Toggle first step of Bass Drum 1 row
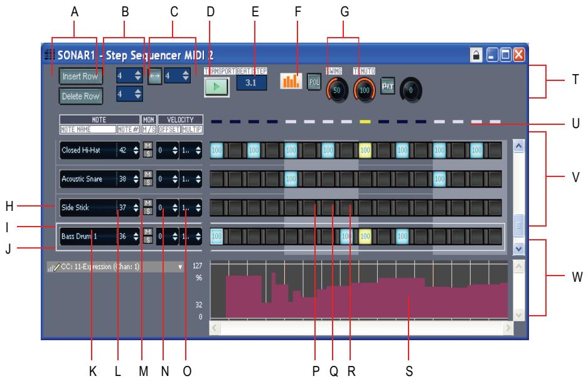This screenshot has height=381, width=588. tap(216, 236)
